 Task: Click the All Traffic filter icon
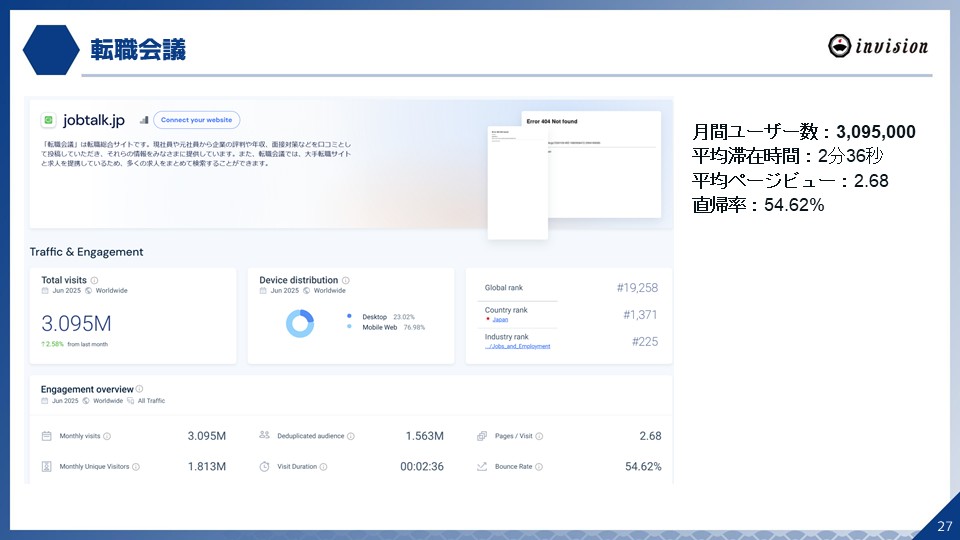130,401
